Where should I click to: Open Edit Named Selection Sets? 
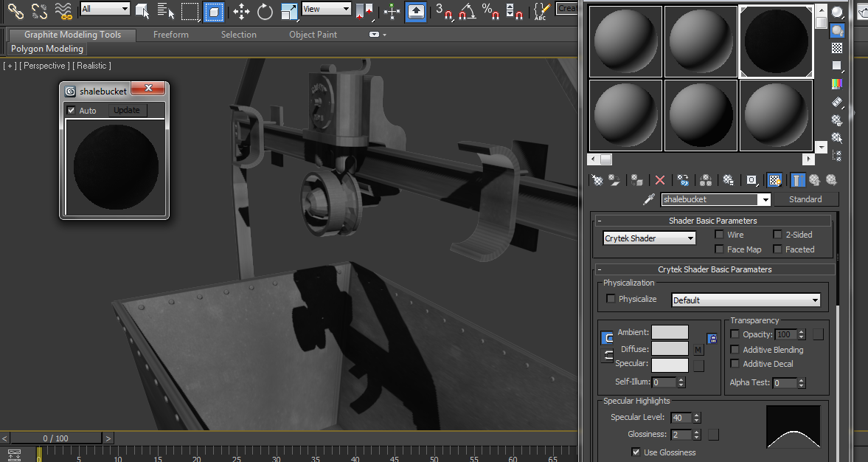(541, 10)
